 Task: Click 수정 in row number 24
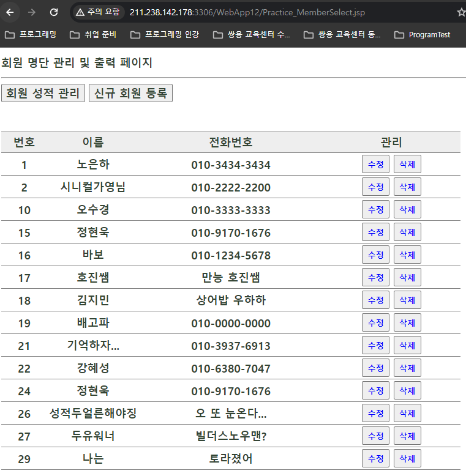pos(375,390)
